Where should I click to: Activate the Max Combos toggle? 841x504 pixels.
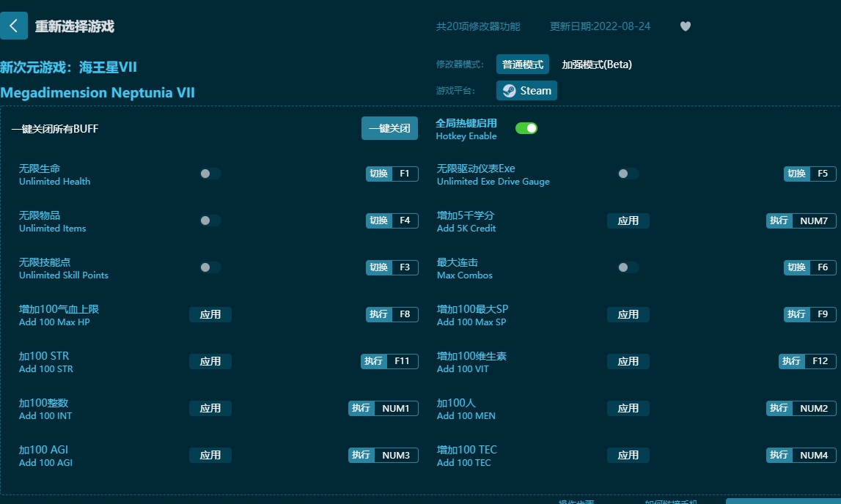[628, 267]
